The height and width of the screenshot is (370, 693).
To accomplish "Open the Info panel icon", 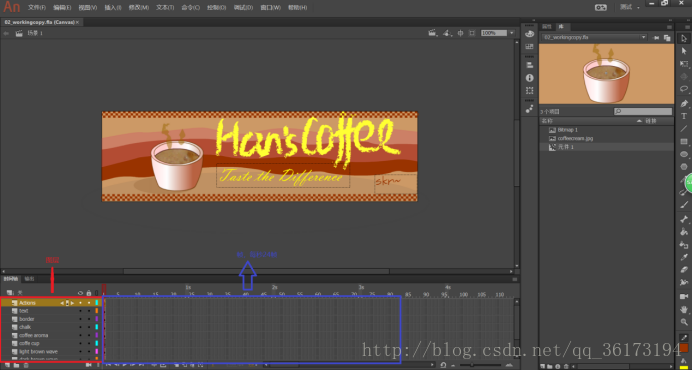I will [529, 78].
